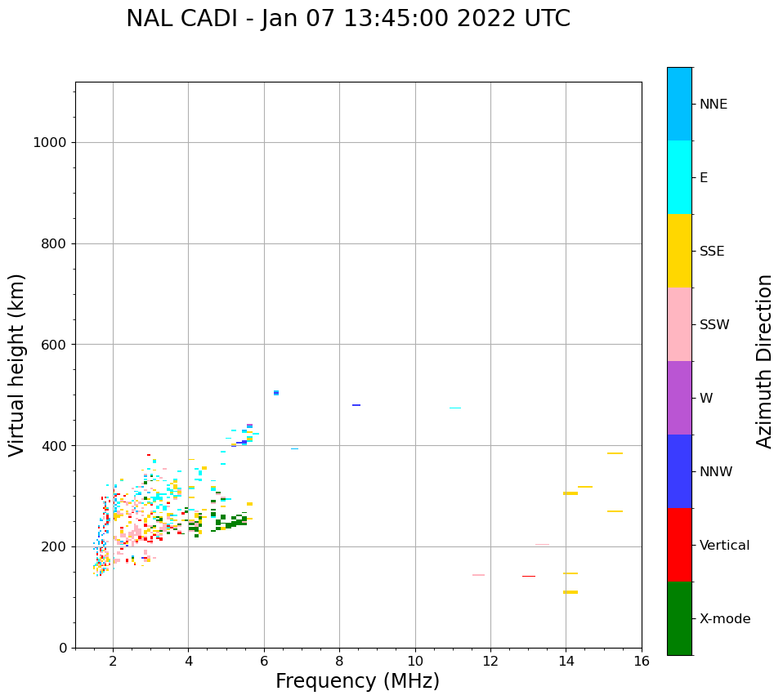Click the X-mode label text in colorbar
Screen dimensions: 783x700
724,619
